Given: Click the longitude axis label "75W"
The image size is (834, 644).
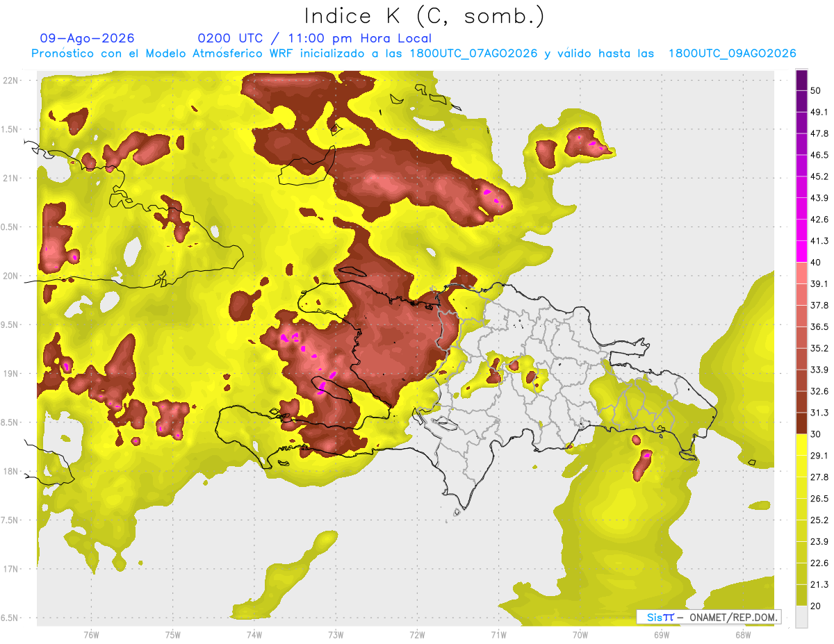Looking at the screenshot, I should [173, 634].
